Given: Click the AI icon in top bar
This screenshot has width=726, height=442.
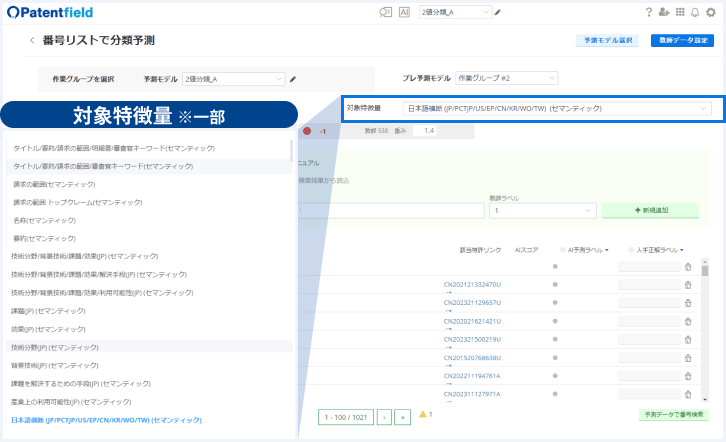Looking at the screenshot, I should [x=404, y=12].
